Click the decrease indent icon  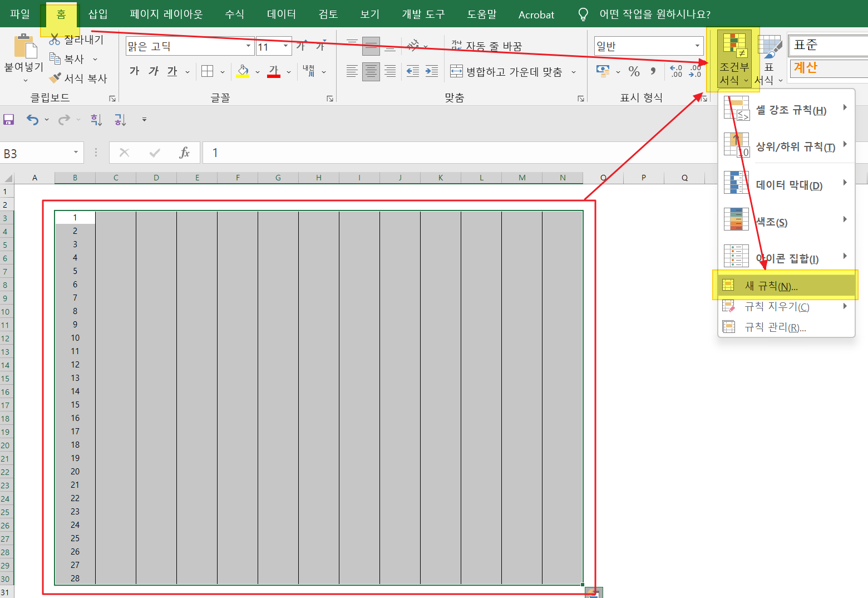pos(413,71)
